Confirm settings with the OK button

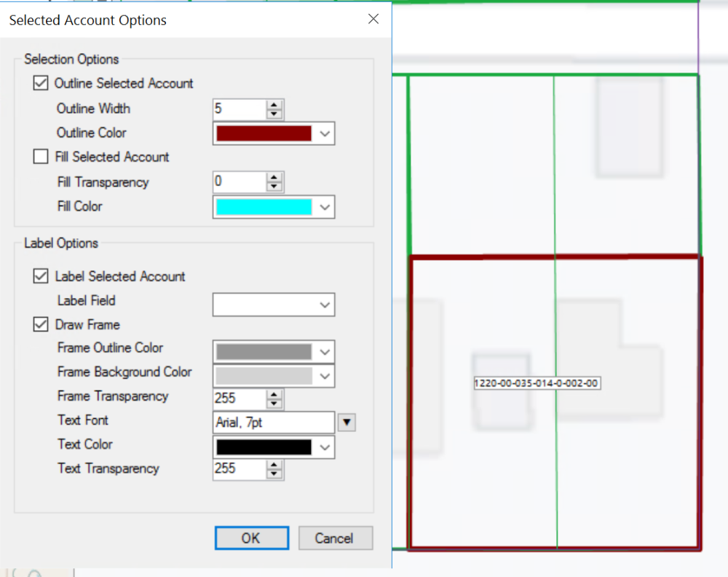point(251,538)
